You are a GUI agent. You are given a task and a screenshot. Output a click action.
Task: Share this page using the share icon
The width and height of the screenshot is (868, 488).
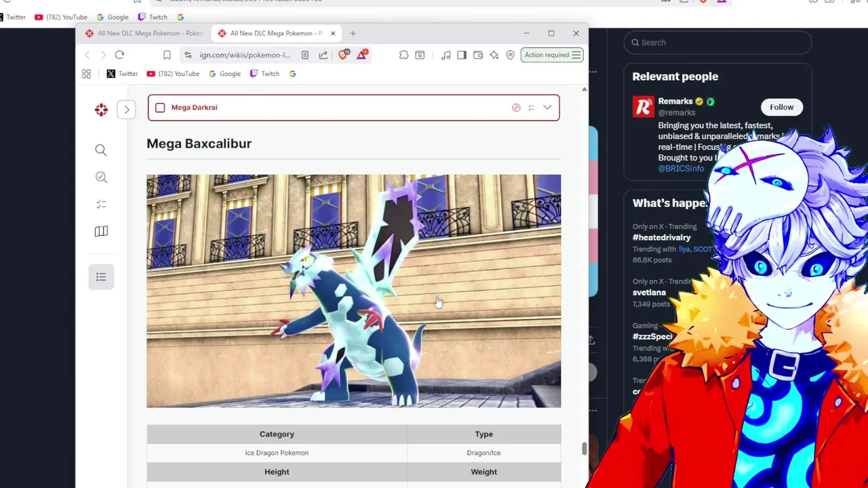[x=323, y=55]
